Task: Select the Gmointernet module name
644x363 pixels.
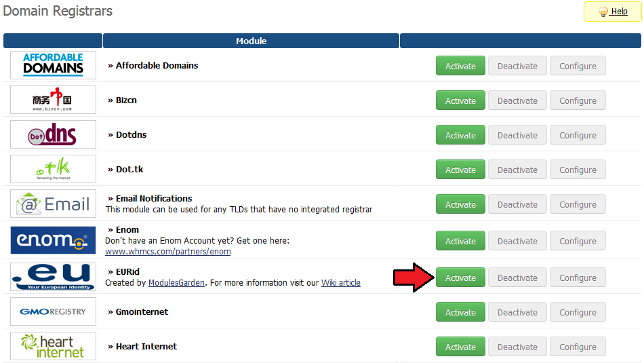Action: pyautogui.click(x=142, y=311)
